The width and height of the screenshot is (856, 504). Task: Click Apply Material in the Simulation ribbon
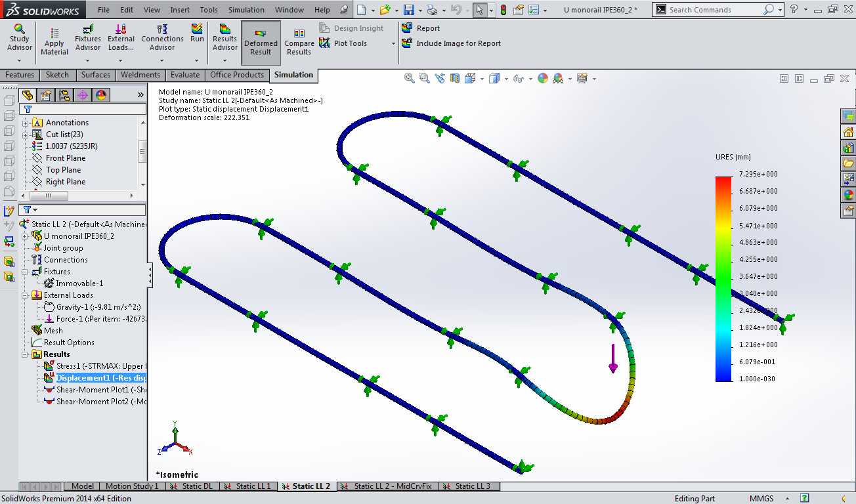click(x=54, y=41)
